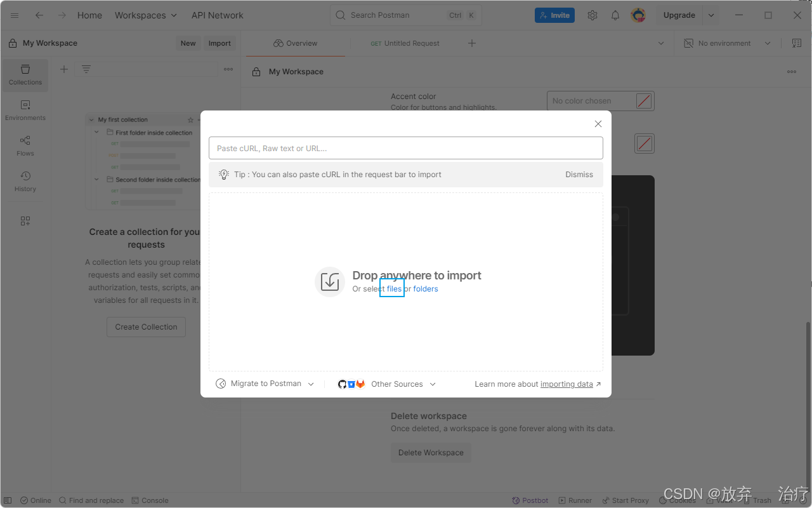Dismiss the cURL tip
The height and width of the screenshot is (508, 812).
coord(579,174)
